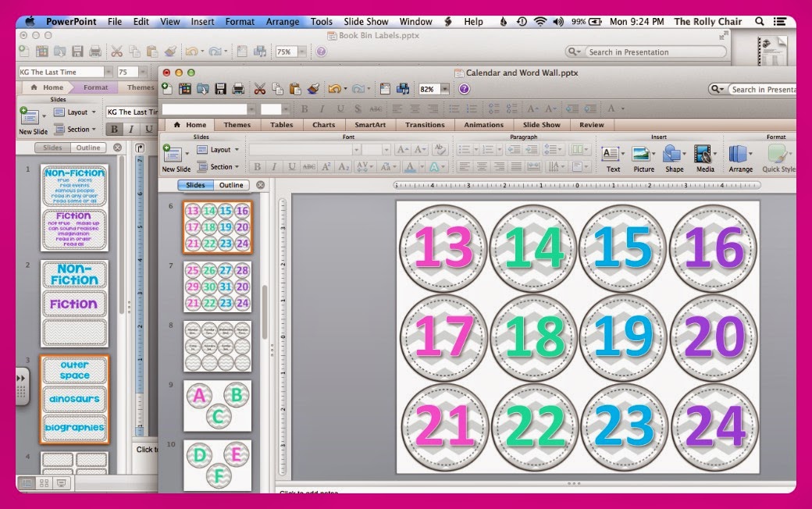Click the Shape insert icon
Viewport: 812px width, 509px height.
(671, 154)
